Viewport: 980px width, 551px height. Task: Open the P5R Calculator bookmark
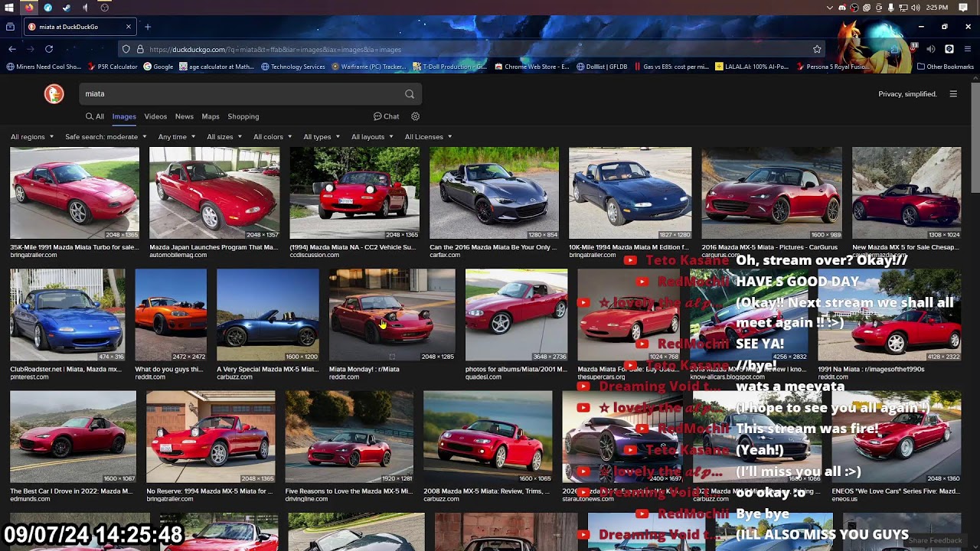[113, 67]
